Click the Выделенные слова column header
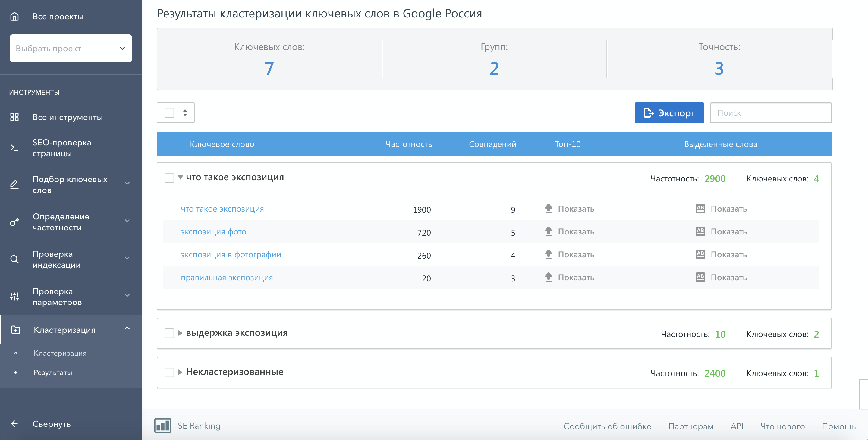This screenshot has height=440, width=868. 720,144
